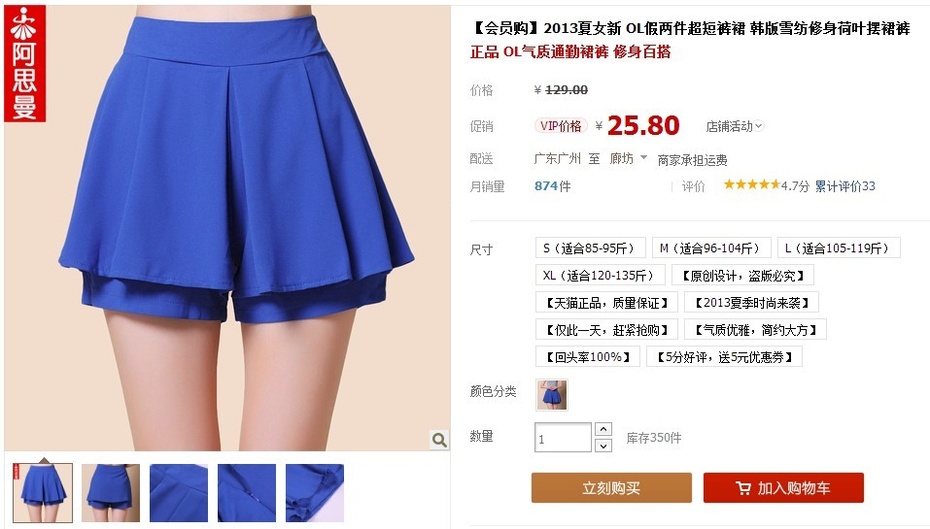930x529 pixels.
Task: Select size M（适合96-104斤）
Action: [x=711, y=248]
